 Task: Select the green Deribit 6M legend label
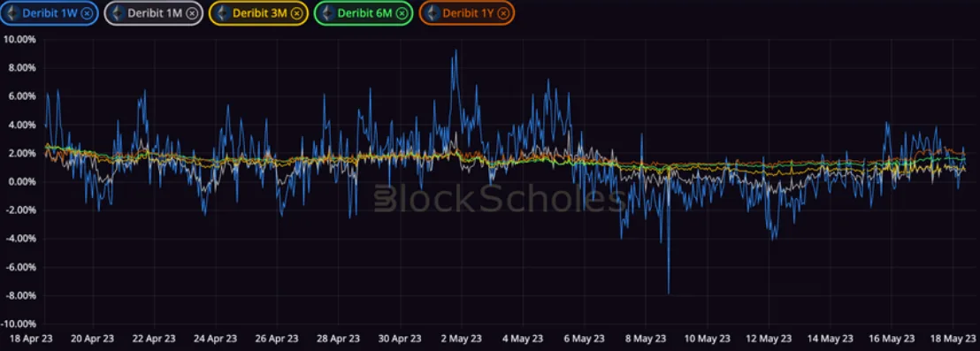(366, 12)
